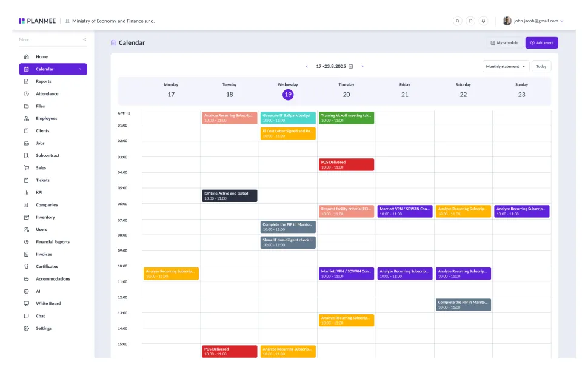Viewport: 588px width, 370px height.
Task: Open the Share IT due-diligent check event
Action: click(x=288, y=243)
